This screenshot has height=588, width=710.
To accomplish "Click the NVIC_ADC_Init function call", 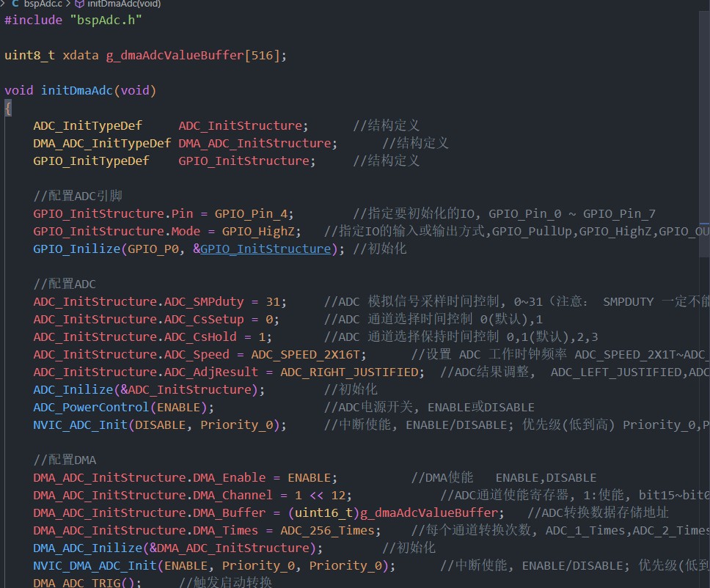I will [80, 425].
